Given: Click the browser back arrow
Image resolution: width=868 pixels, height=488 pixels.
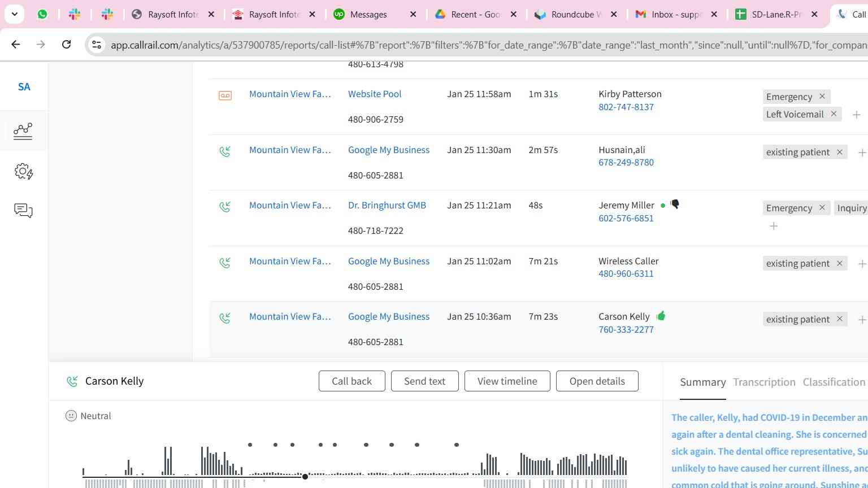Looking at the screenshot, I should pyautogui.click(x=16, y=44).
